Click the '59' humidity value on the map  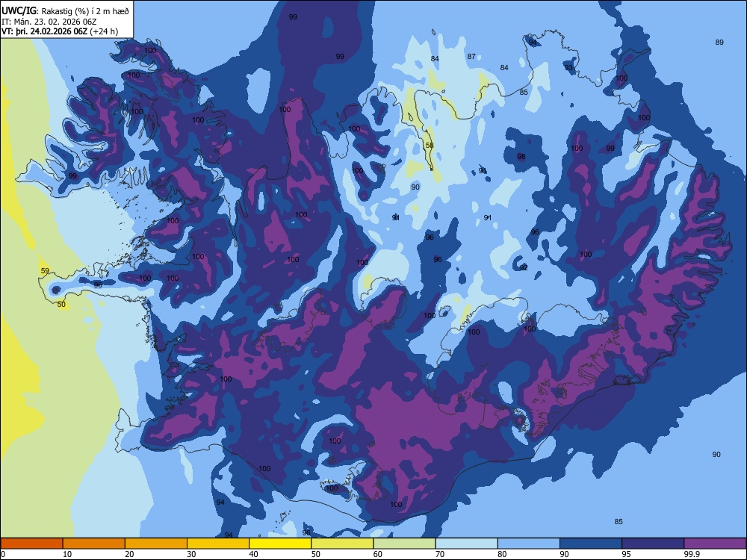point(45,271)
